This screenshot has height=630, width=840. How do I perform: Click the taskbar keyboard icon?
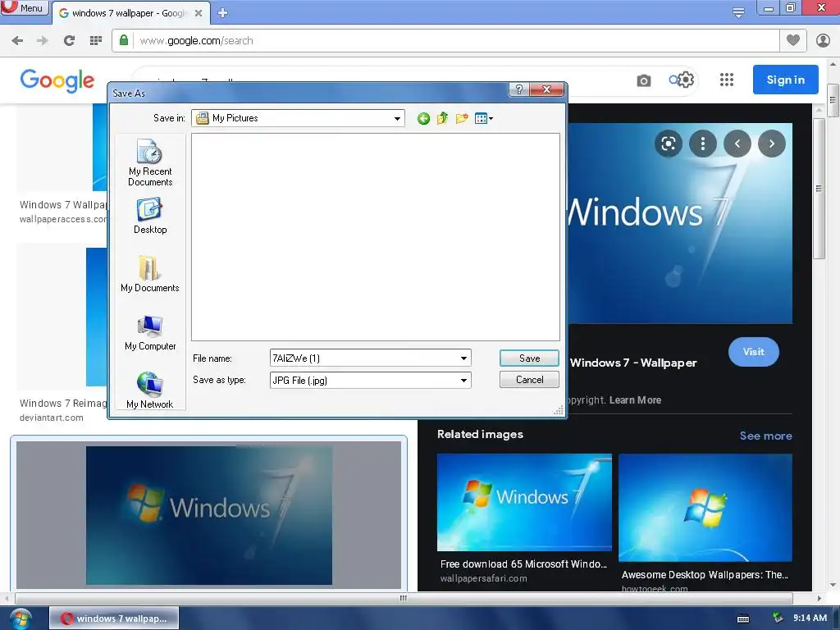point(743,619)
